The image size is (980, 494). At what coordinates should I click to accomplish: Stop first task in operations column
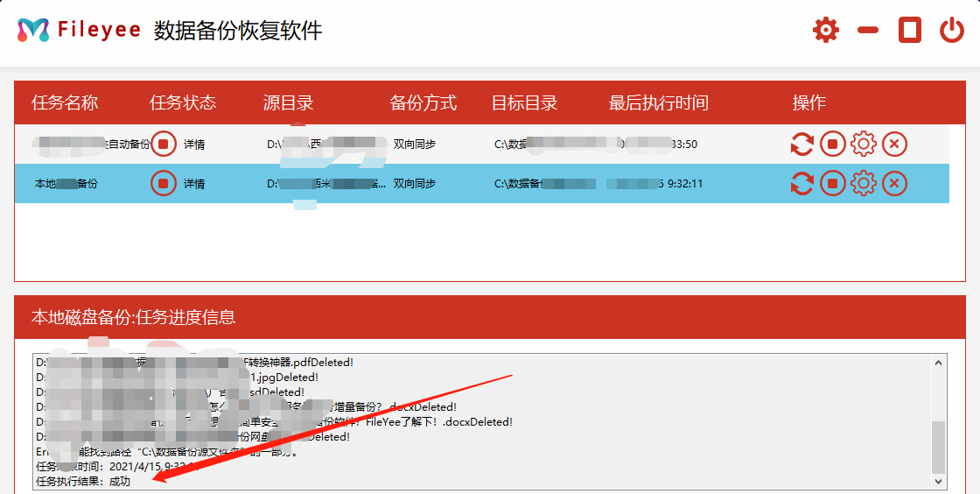point(832,144)
